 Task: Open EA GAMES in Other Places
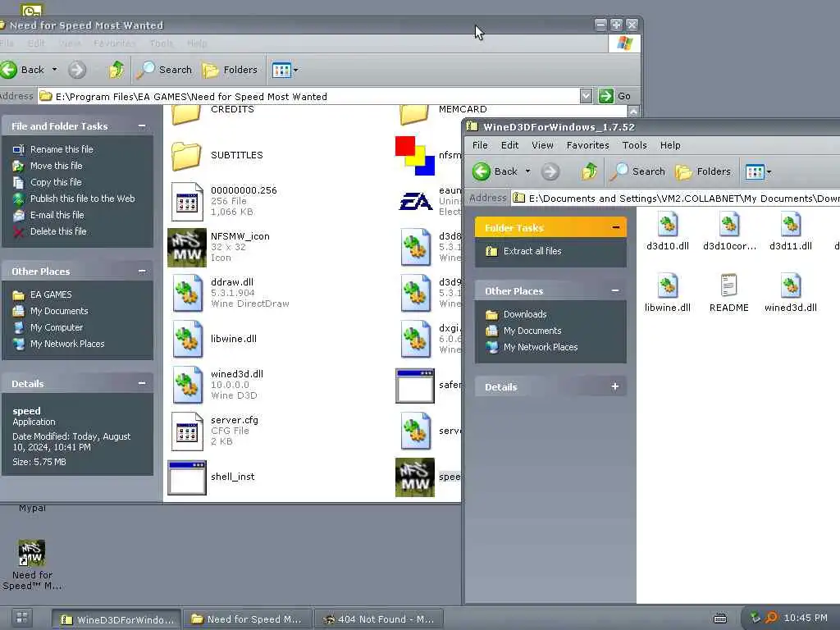51,294
